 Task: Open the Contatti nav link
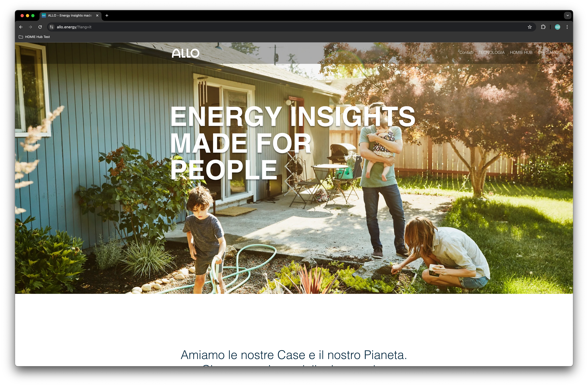click(x=466, y=52)
